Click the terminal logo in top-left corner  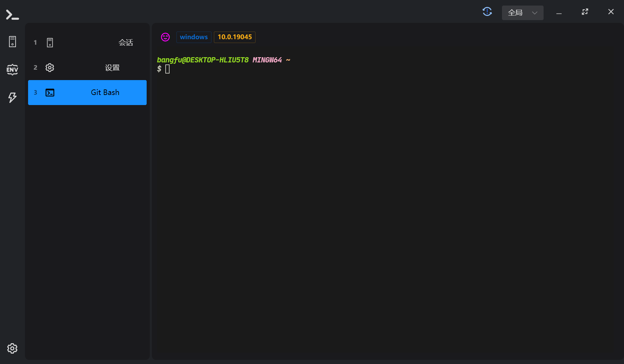pyautogui.click(x=12, y=15)
